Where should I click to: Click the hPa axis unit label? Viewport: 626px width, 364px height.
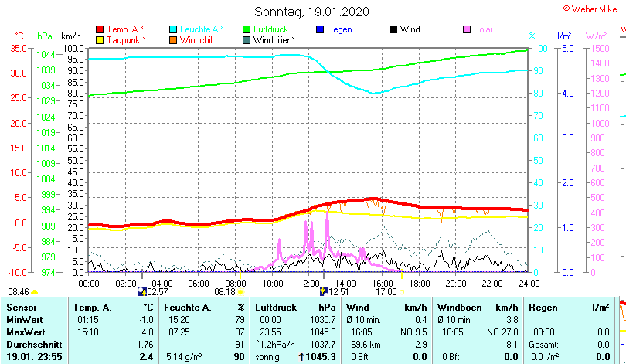tap(45, 36)
